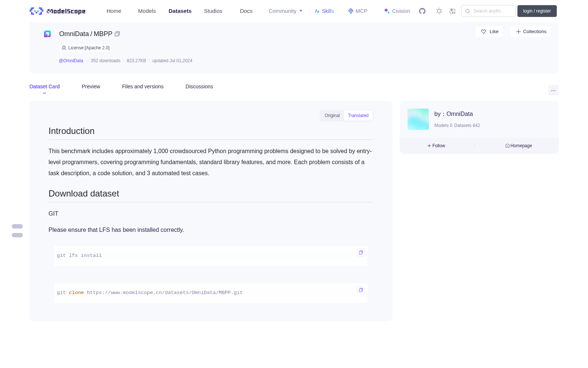Click the 'Download dataset' heading

click(x=84, y=194)
